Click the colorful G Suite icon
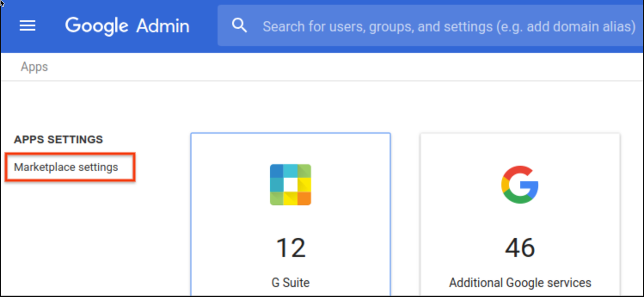This screenshot has height=297, width=644. 290,184
